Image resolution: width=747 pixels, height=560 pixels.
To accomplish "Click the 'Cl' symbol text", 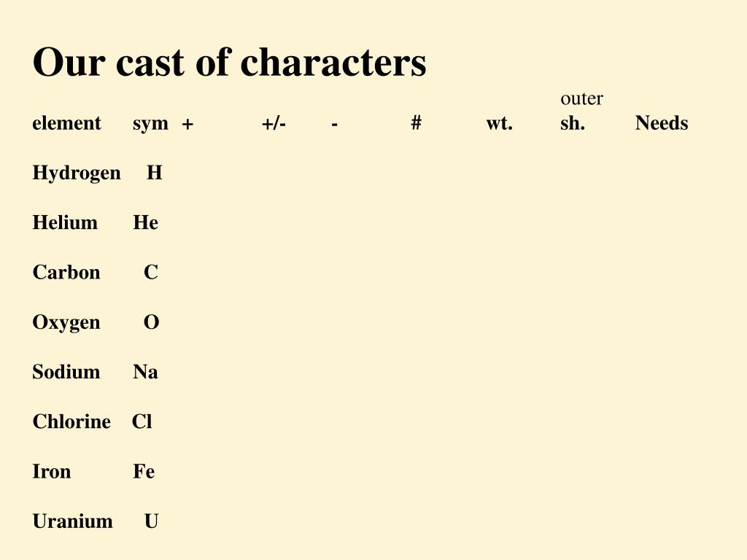I will tap(142, 421).
